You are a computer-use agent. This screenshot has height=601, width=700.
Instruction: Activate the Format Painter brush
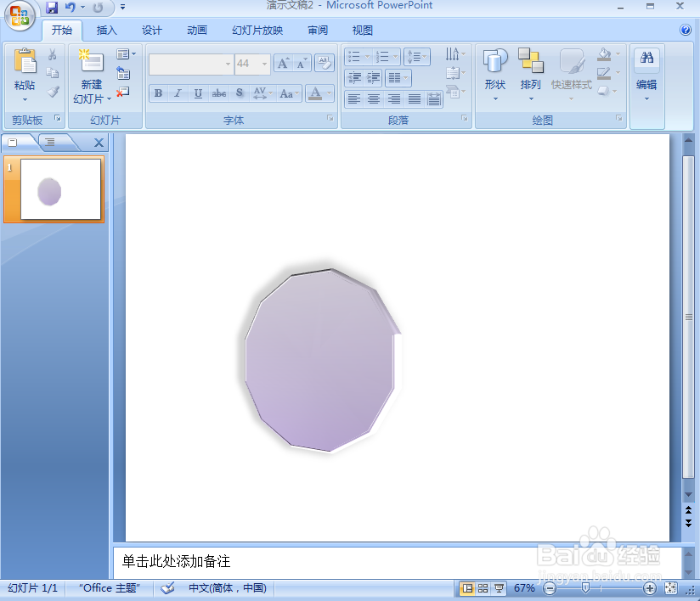(x=53, y=92)
